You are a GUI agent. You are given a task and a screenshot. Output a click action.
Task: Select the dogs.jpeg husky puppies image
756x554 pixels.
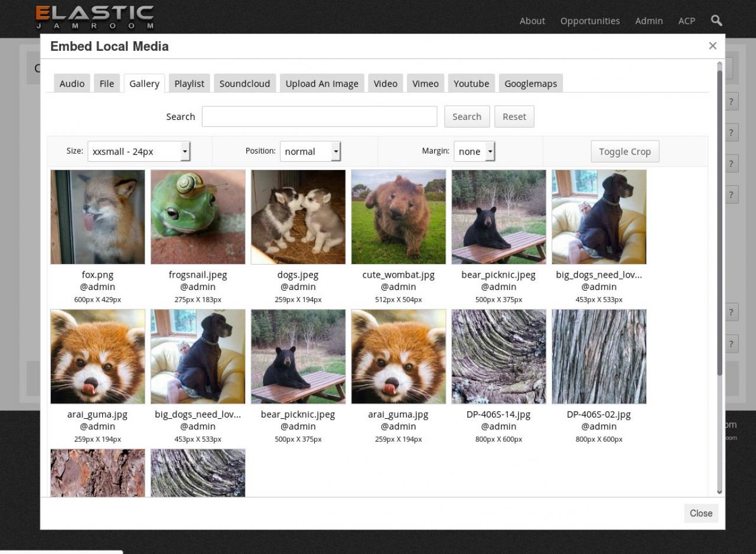298,217
